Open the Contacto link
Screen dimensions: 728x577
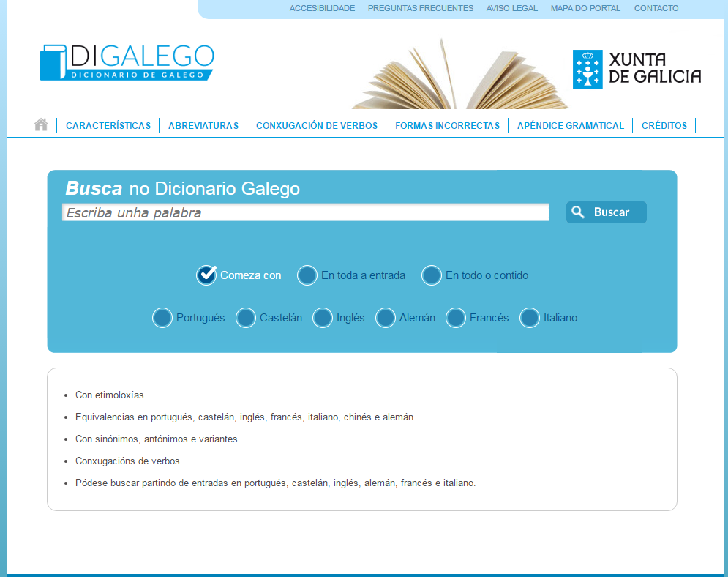(x=656, y=9)
